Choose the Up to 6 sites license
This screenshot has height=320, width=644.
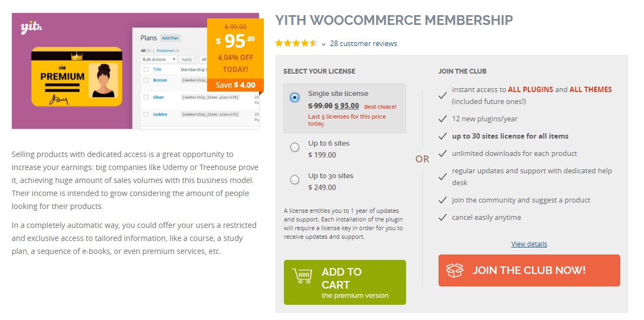295,147
